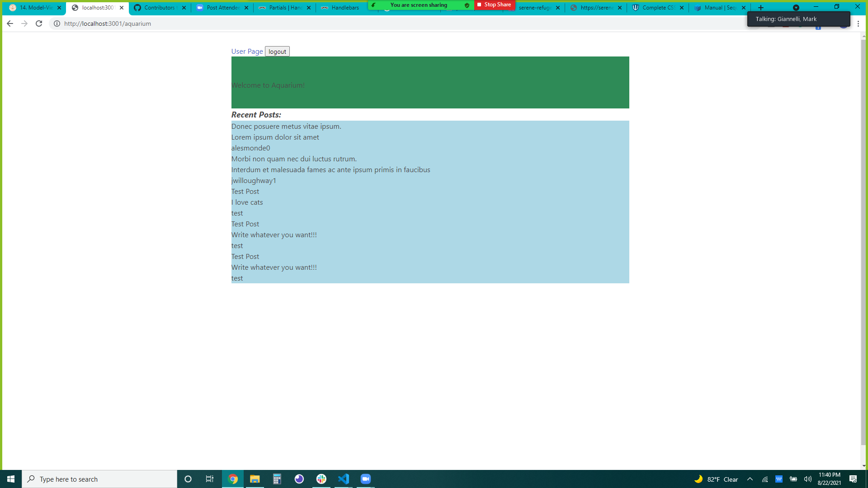Switch to Complete CSS tab

pyautogui.click(x=658, y=8)
